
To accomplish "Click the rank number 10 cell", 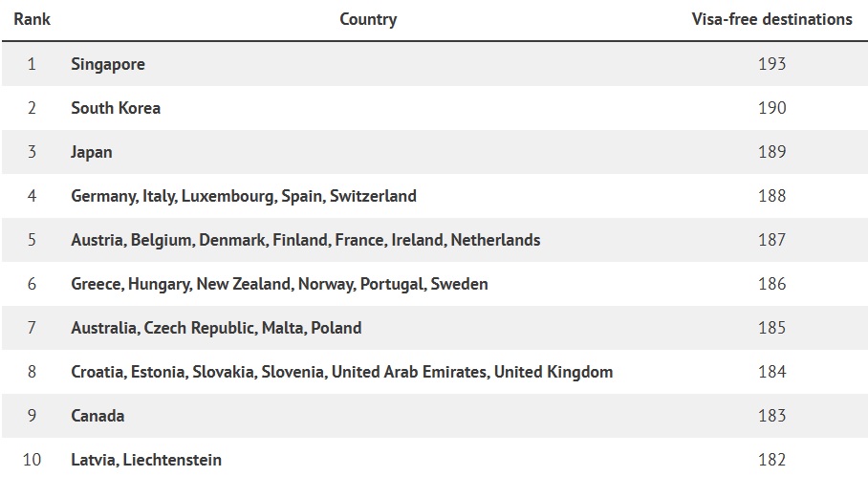I will click(x=32, y=460).
